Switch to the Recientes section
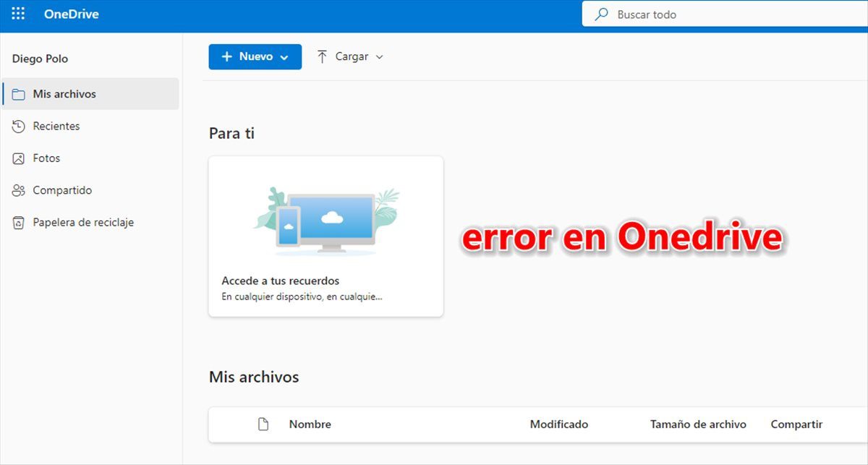Viewport: 868px width, 465px height. [x=56, y=126]
